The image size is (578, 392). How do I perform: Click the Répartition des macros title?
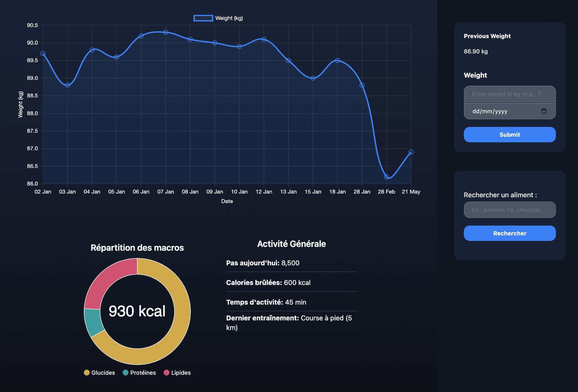click(x=137, y=247)
